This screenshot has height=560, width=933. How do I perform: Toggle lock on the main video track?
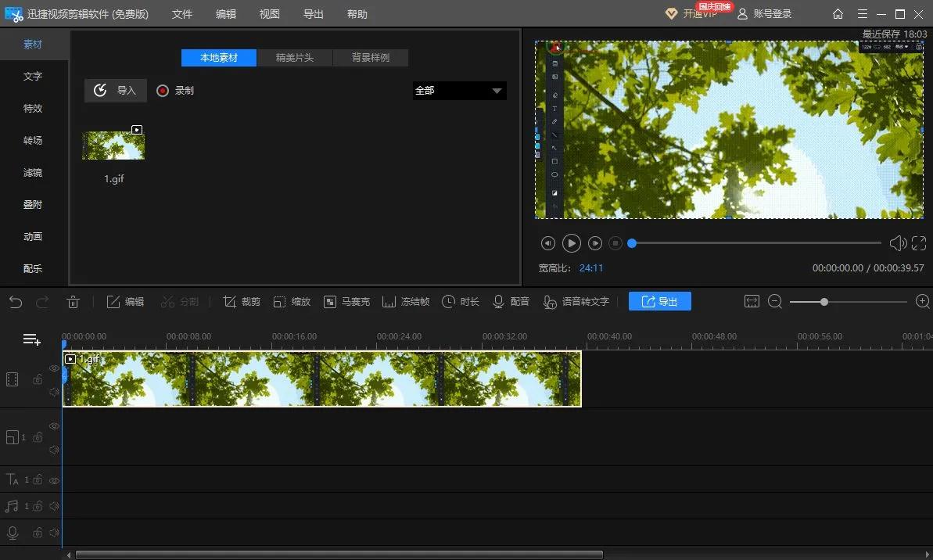pyautogui.click(x=38, y=379)
